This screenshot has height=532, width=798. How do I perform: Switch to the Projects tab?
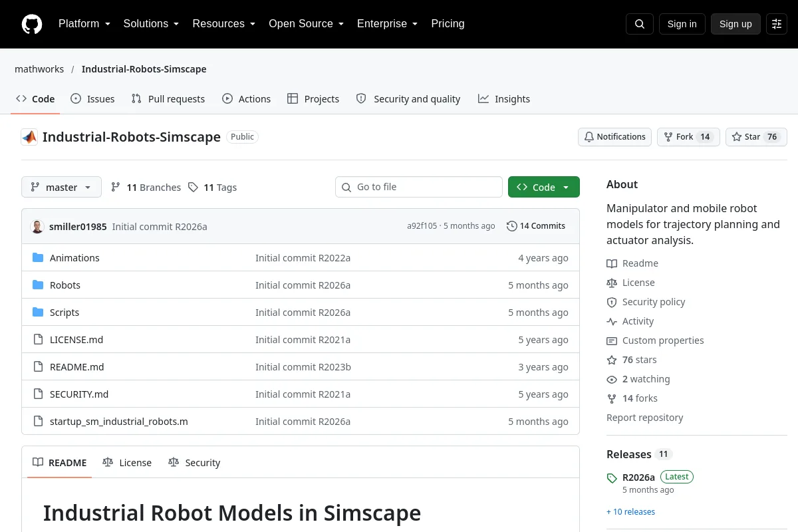(x=313, y=99)
